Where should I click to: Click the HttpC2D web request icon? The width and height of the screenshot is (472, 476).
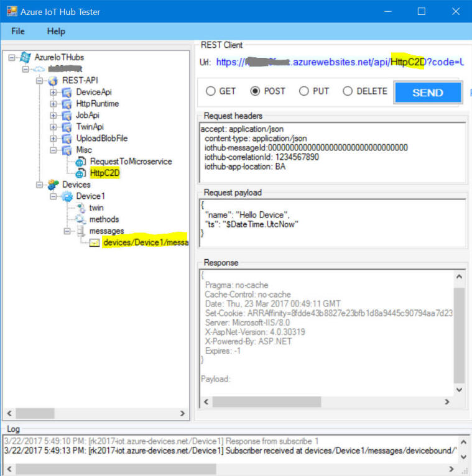click(80, 173)
